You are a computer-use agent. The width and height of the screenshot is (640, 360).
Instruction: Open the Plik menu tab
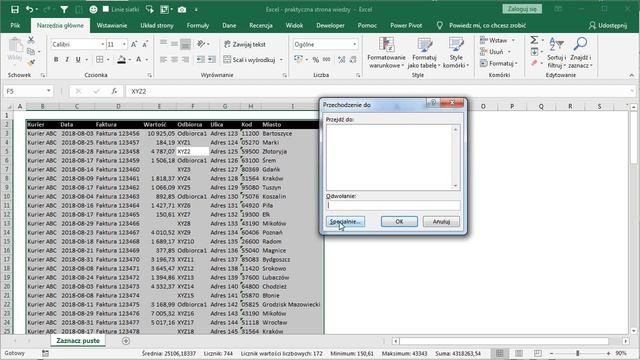[15, 25]
